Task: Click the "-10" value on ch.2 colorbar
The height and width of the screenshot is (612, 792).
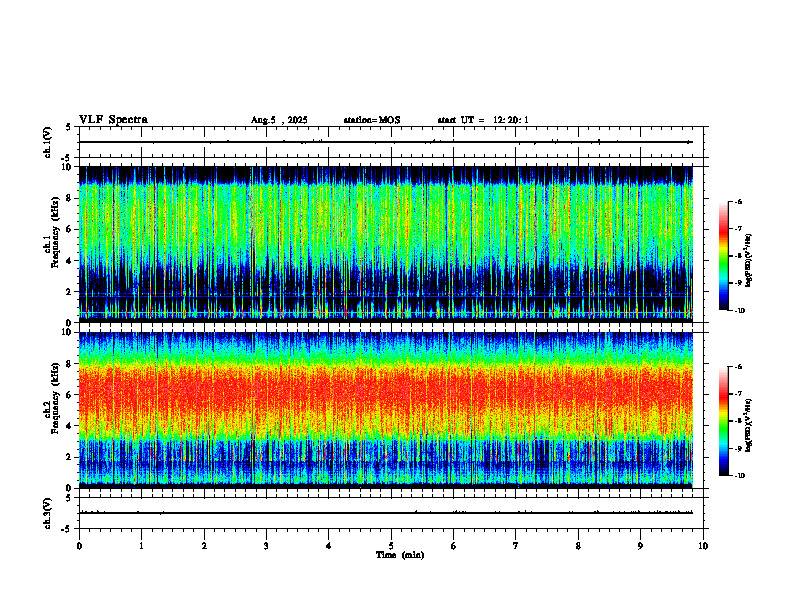Action: (x=739, y=476)
